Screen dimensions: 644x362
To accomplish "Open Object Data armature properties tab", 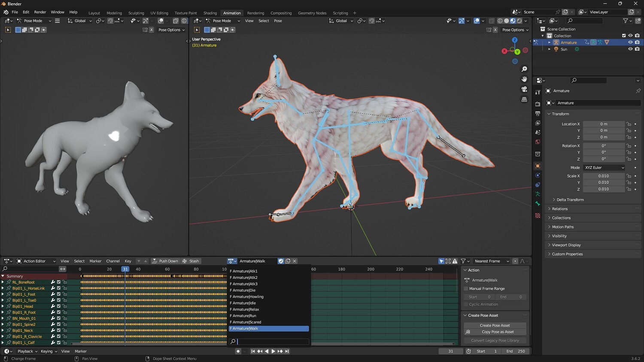I will [x=538, y=194].
